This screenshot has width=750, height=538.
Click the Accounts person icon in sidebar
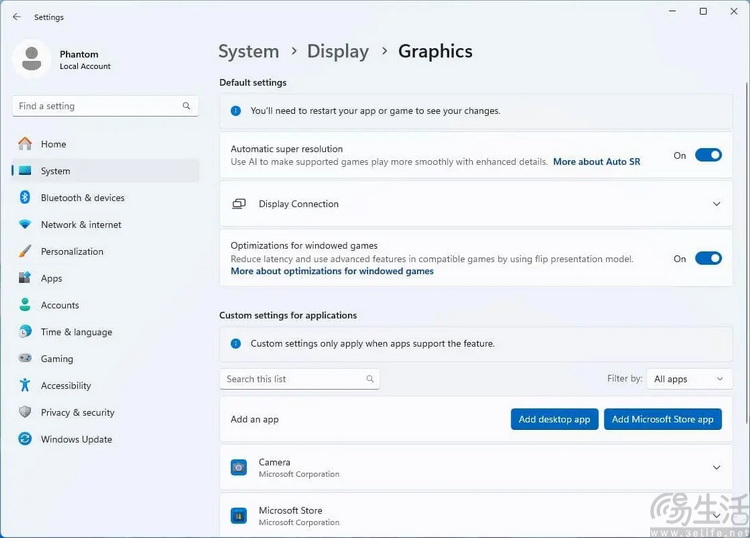click(25, 305)
